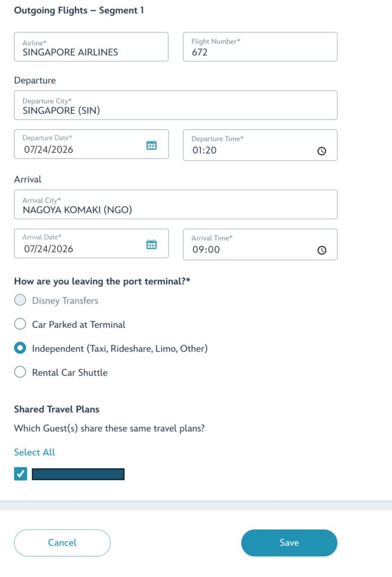Click the Departure Date field 07/24/2026
The height and width of the screenshot is (577, 392).
click(x=91, y=144)
